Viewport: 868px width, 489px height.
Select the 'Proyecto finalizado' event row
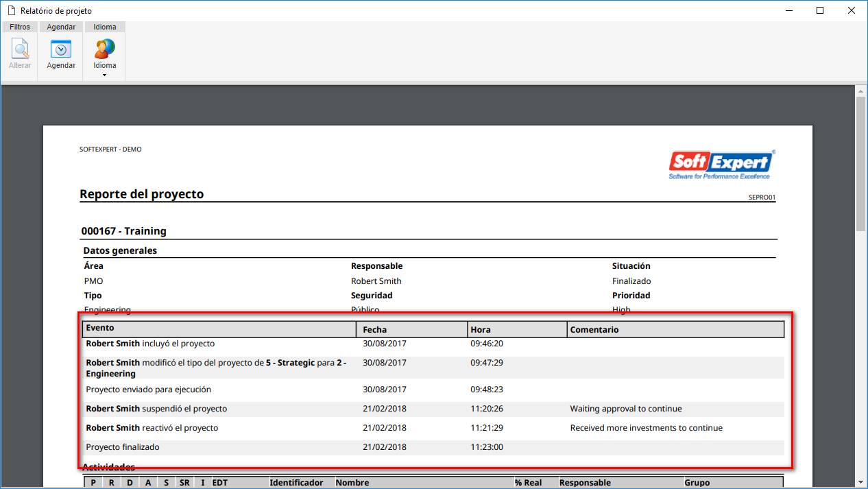pyautogui.click(x=433, y=447)
